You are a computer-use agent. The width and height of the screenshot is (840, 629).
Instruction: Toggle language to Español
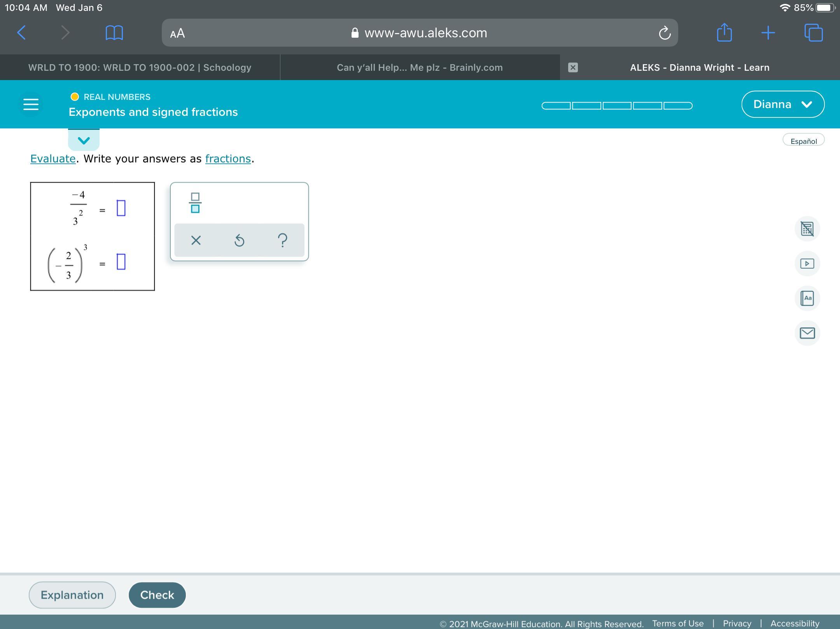pos(803,141)
